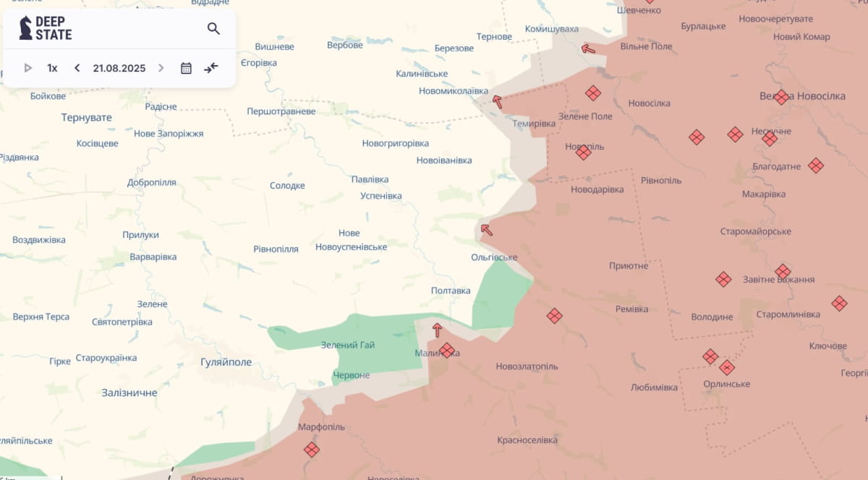Image resolution: width=868 pixels, height=480 pixels.
Task: Select the attack arrow near Комишуваха
Action: coord(588,49)
